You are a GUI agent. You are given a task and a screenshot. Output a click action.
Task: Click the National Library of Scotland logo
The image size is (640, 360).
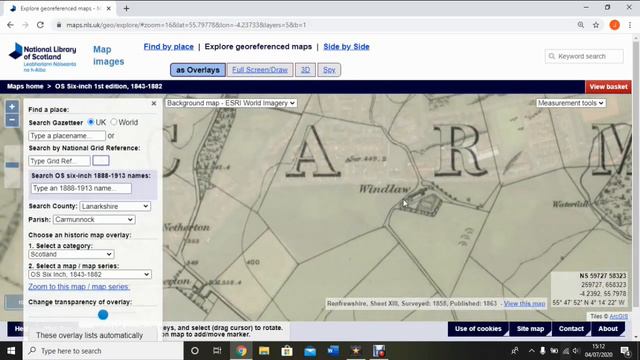pos(42,57)
